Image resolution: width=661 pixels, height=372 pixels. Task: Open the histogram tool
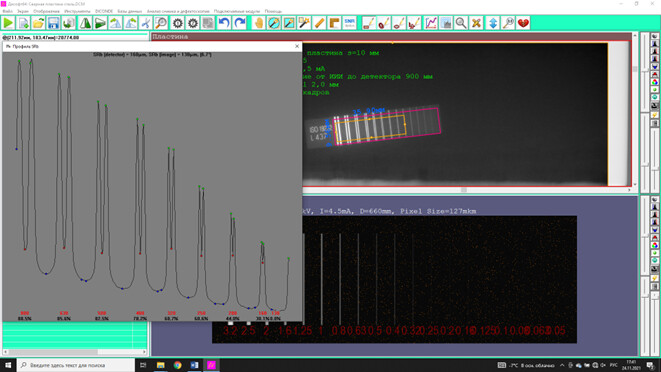tap(446, 23)
